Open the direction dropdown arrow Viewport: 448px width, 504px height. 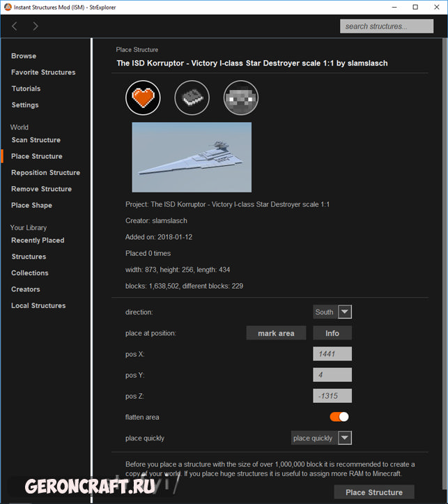pos(345,312)
